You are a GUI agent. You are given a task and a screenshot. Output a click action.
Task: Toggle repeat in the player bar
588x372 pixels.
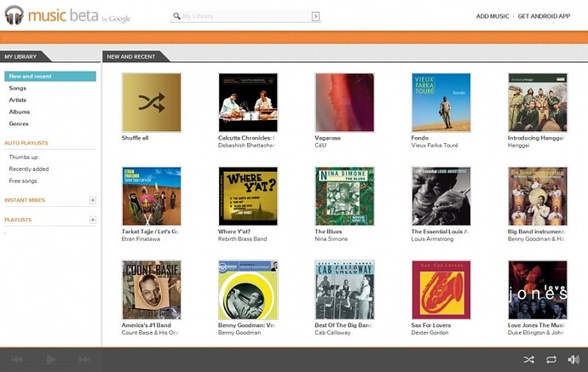[x=551, y=359]
